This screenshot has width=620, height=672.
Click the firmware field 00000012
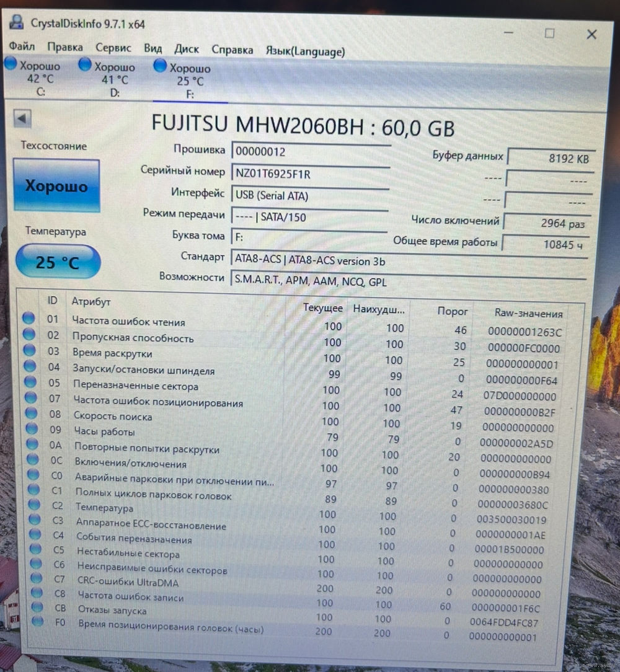[x=311, y=152]
